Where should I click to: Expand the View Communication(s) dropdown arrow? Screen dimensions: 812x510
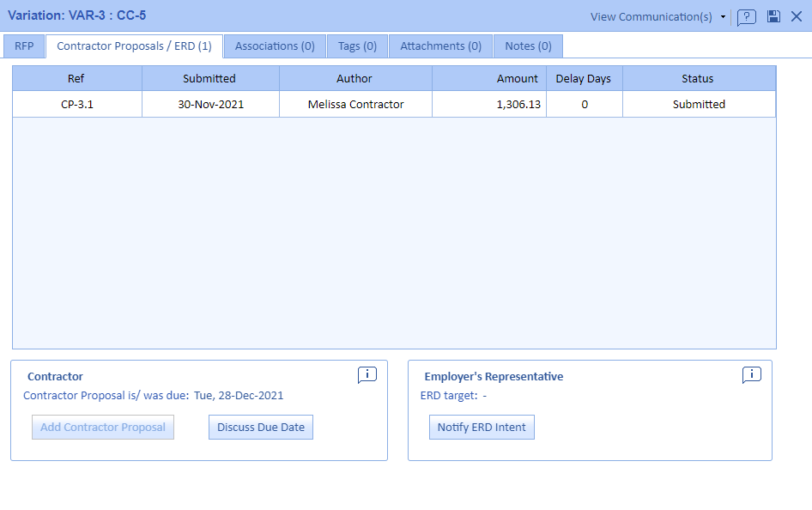pos(723,17)
